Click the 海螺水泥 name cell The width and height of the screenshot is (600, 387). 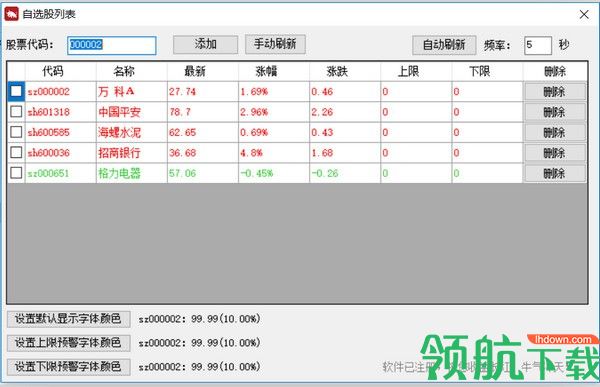click(x=132, y=132)
